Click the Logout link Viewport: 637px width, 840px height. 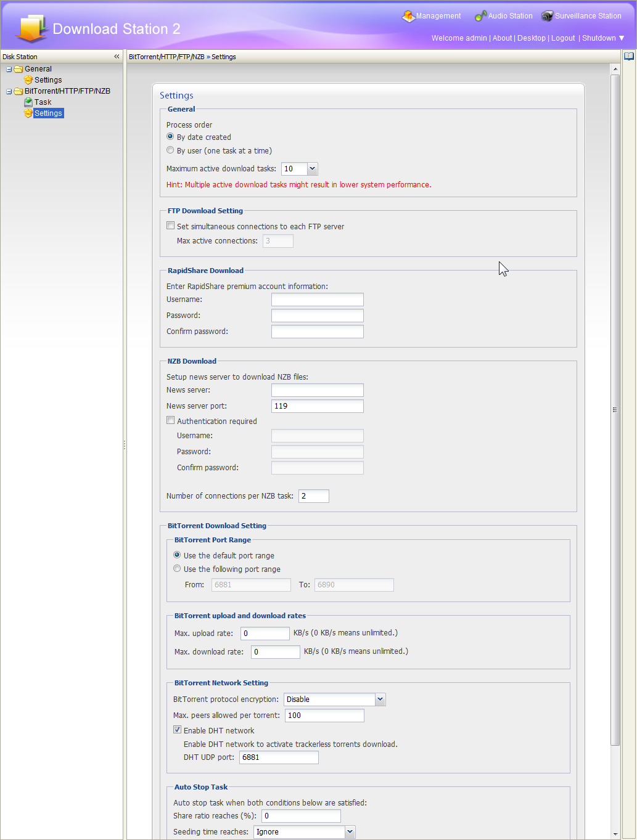point(563,38)
